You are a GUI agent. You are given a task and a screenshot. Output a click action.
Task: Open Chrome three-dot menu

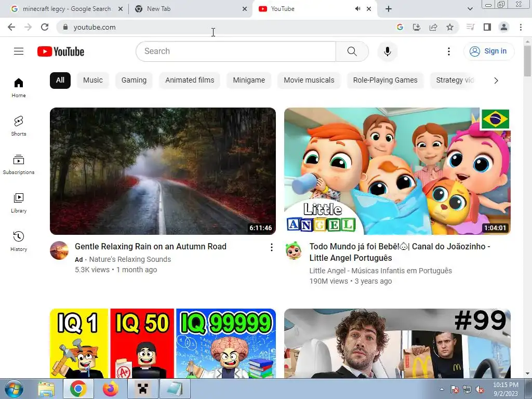pos(521,27)
